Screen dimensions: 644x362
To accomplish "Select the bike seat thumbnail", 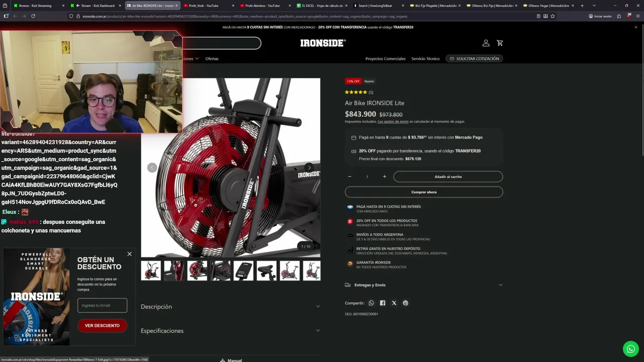I will pyautogui.click(x=267, y=270).
